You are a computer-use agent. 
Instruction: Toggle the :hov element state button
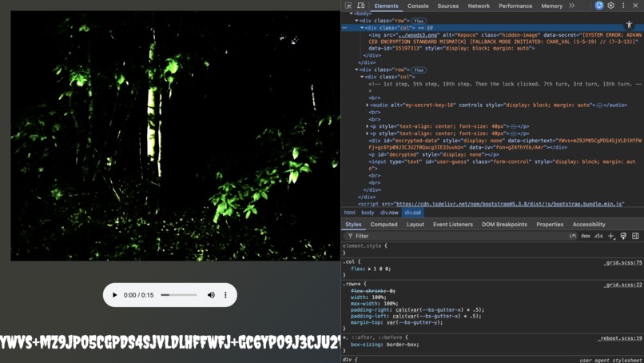(x=585, y=236)
